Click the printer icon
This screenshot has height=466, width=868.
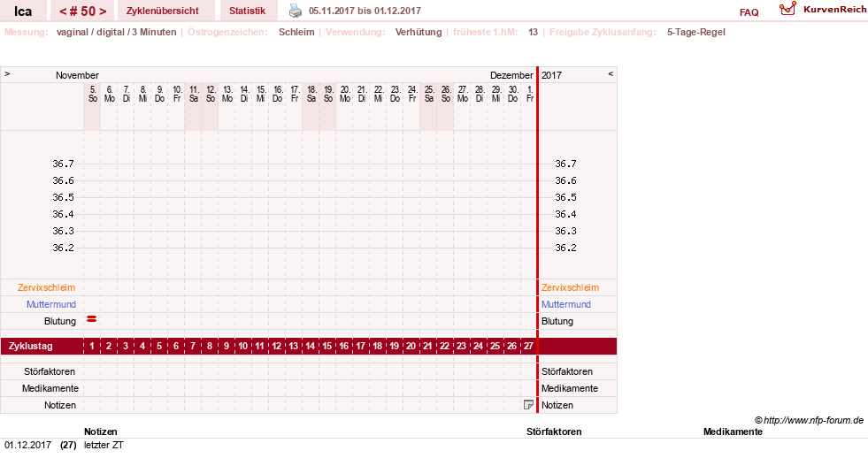296,11
